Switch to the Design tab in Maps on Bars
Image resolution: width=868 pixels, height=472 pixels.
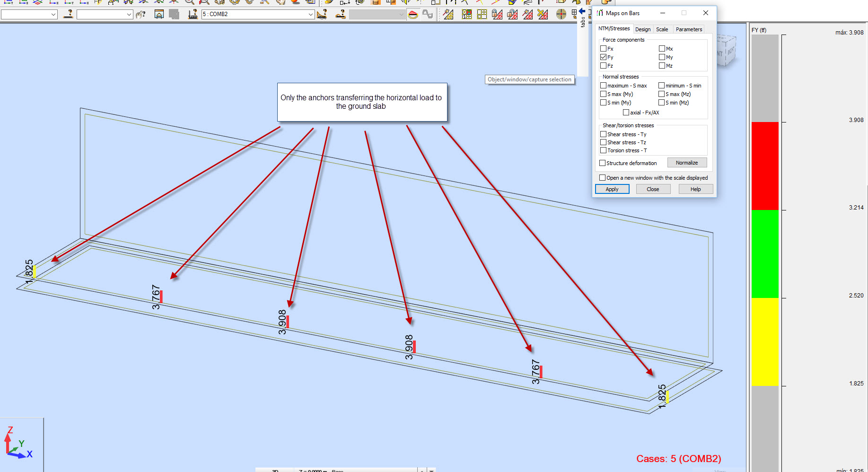[x=643, y=29]
